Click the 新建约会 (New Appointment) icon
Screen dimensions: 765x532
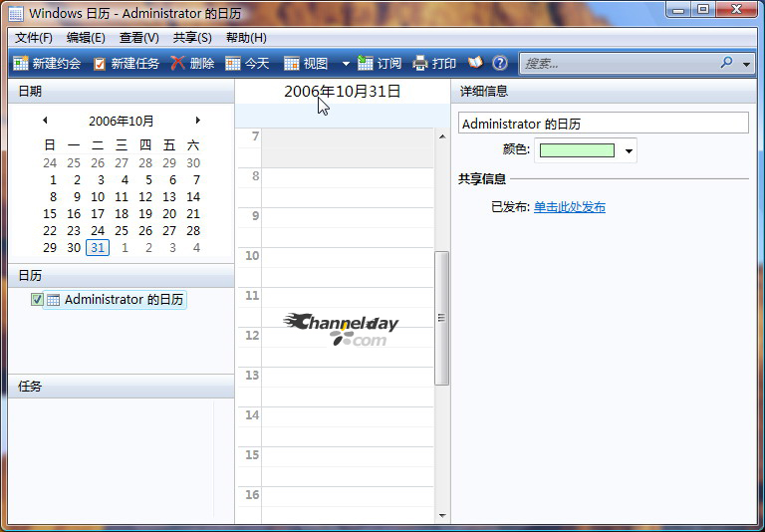tap(21, 64)
